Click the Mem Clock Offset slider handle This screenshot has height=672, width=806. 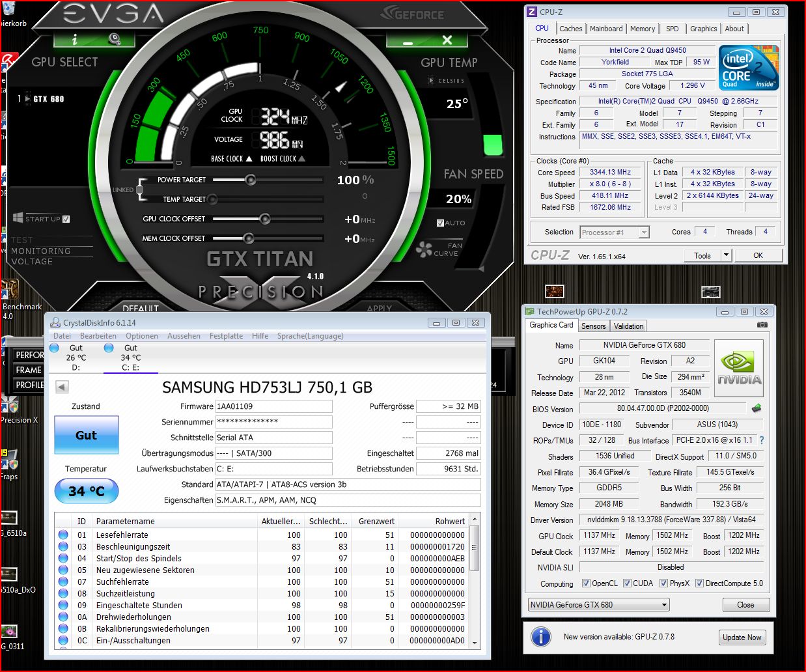coord(248,238)
